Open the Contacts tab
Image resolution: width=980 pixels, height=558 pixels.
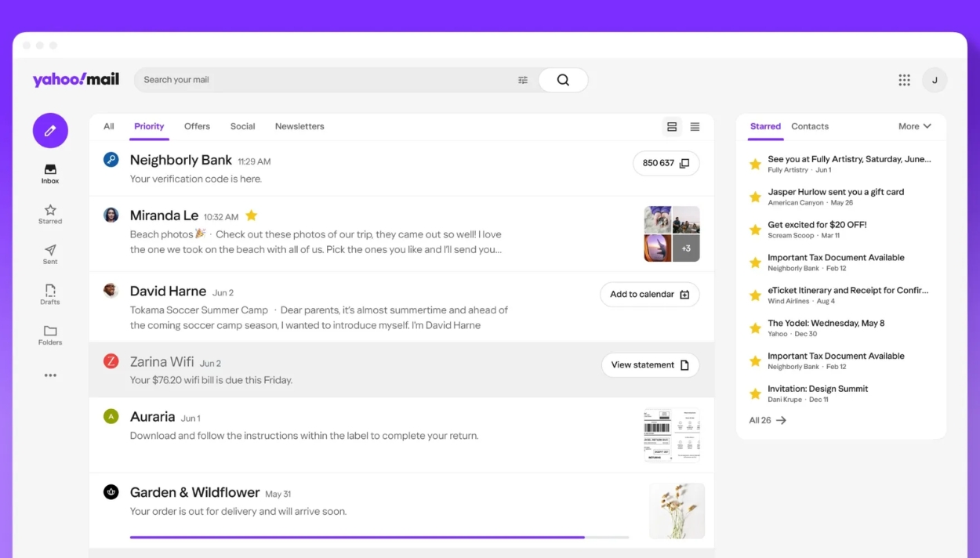[810, 126]
